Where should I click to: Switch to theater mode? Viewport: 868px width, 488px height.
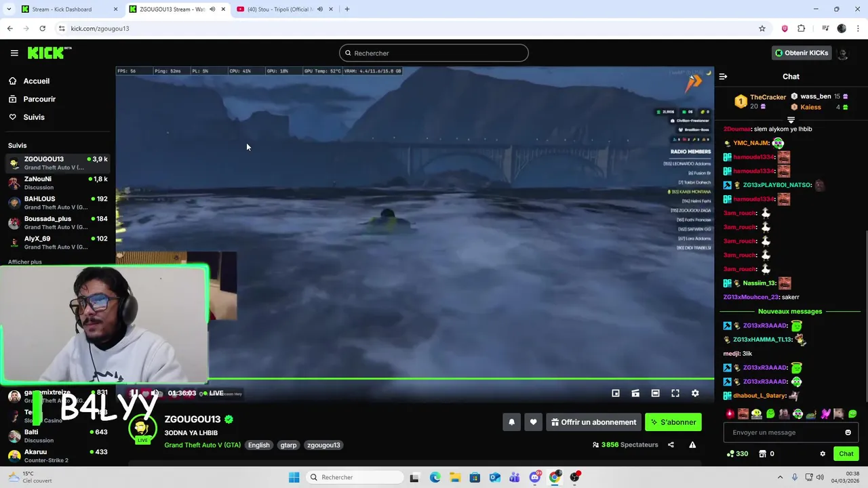pos(655,393)
